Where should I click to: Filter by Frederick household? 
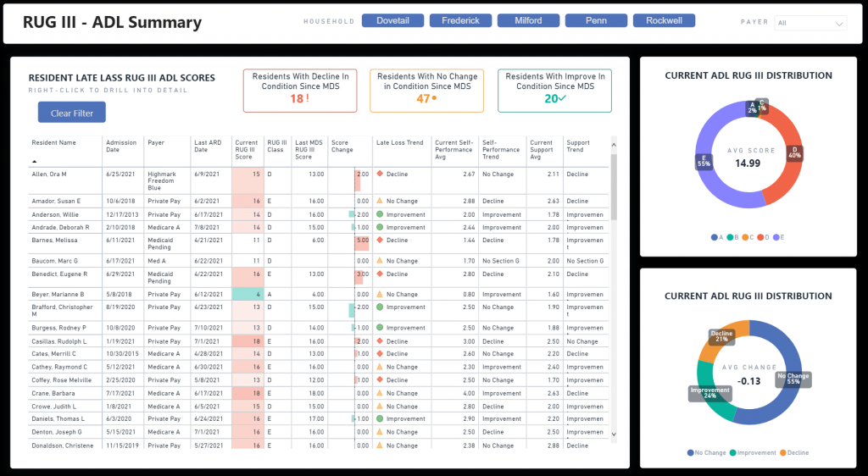point(460,20)
